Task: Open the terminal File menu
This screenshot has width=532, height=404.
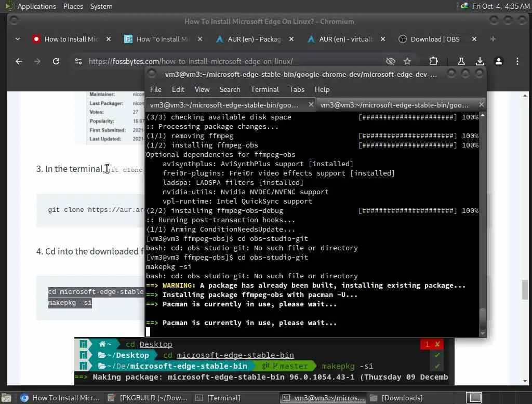Action: click(x=156, y=89)
